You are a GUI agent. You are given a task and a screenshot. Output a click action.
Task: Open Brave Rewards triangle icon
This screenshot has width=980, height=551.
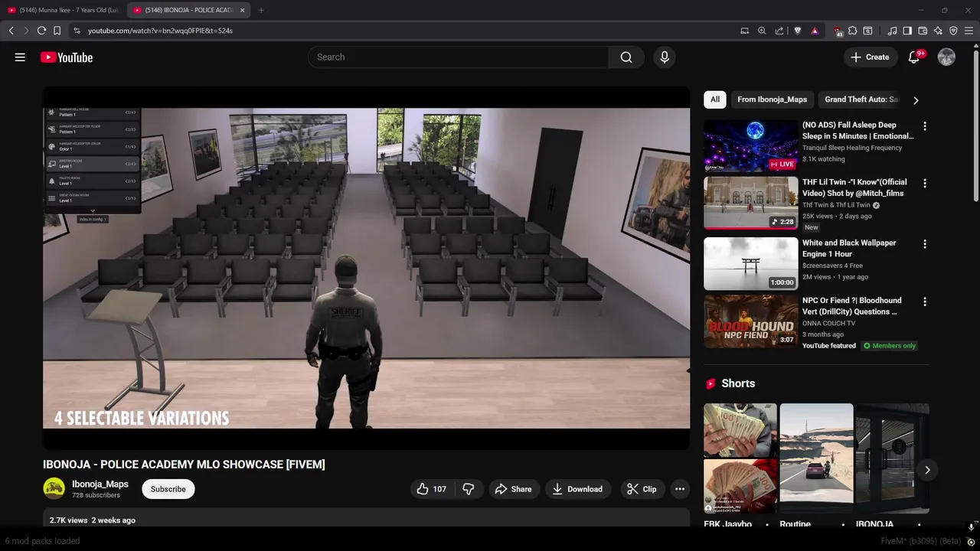click(815, 31)
